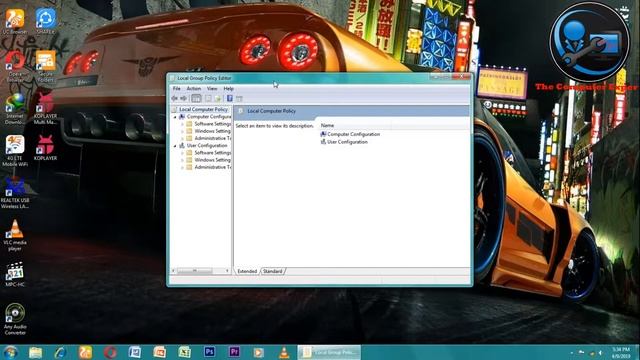Select the REALTEK USB Wireless LAN desktop icon

point(15,193)
